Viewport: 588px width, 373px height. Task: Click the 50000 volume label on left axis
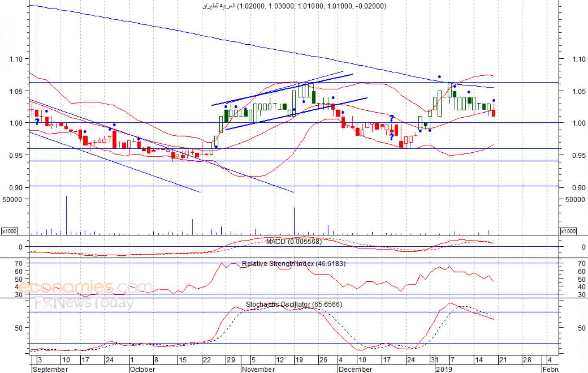pyautogui.click(x=12, y=199)
